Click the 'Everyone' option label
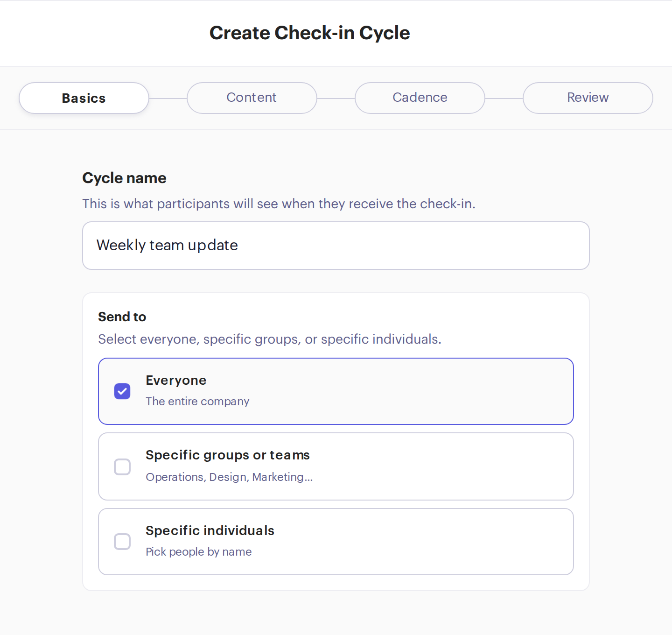The width and height of the screenshot is (672, 635). pyautogui.click(x=176, y=381)
